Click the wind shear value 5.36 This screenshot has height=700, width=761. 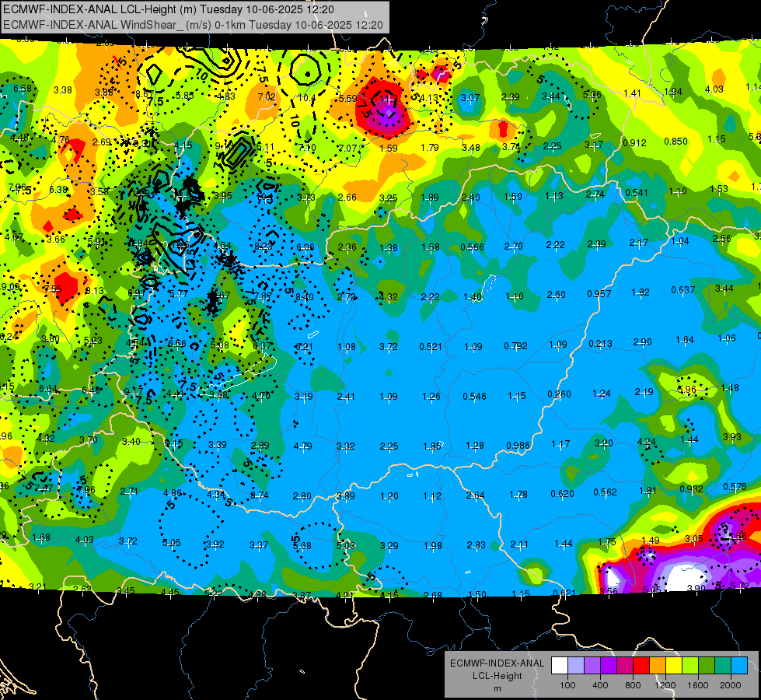point(592,95)
